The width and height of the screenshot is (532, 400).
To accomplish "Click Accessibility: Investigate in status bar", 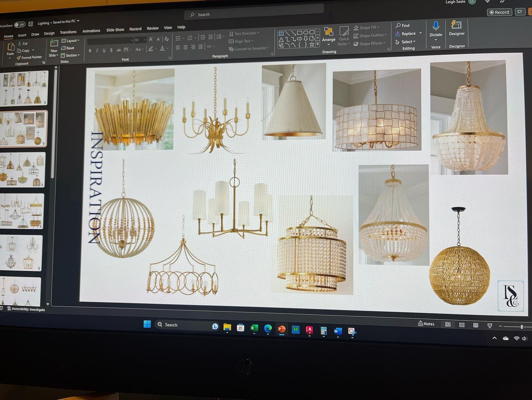I will point(26,309).
